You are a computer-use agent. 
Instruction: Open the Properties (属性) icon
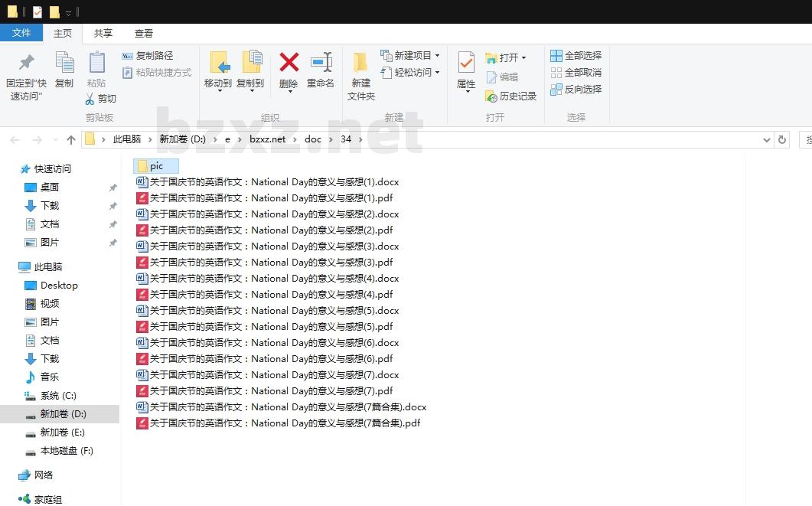coord(465,63)
